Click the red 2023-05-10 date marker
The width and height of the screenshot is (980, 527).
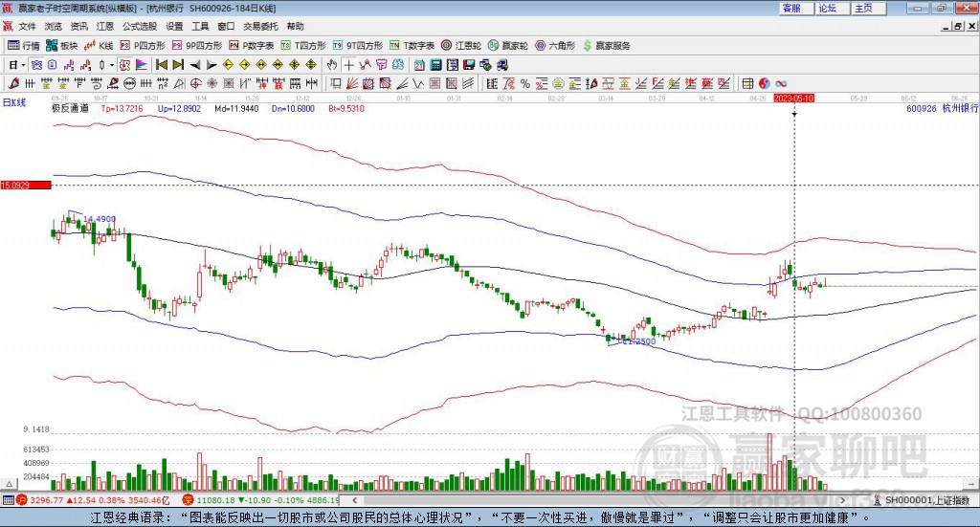[793, 98]
